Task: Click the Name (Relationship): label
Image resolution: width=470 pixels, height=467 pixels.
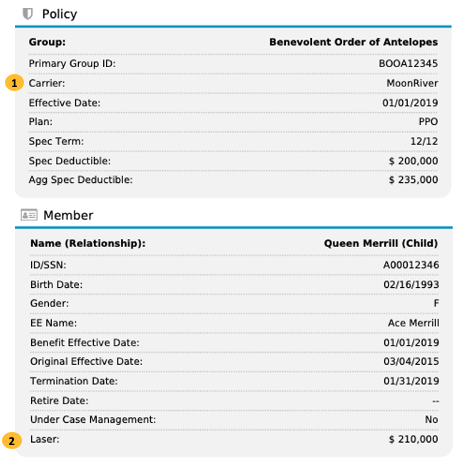Action: click(x=88, y=243)
